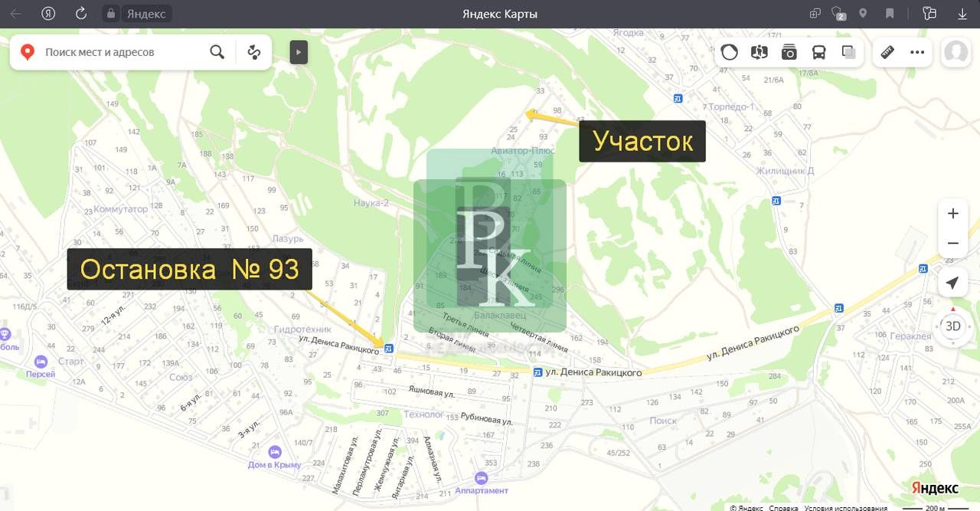The image size is (980, 511).
Task: Click the Яндекс Карты page title
Action: tap(500, 14)
